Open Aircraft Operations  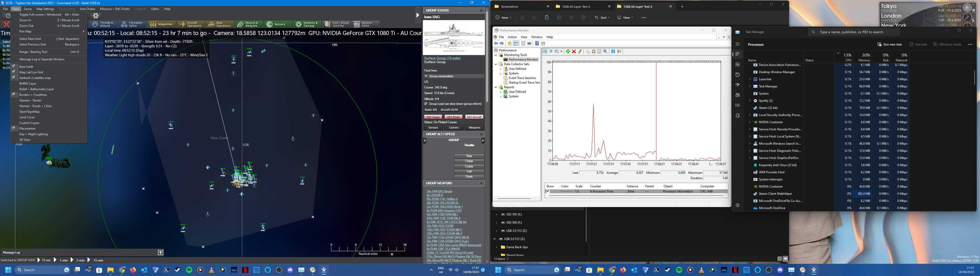pyautogui.click(x=191, y=24)
